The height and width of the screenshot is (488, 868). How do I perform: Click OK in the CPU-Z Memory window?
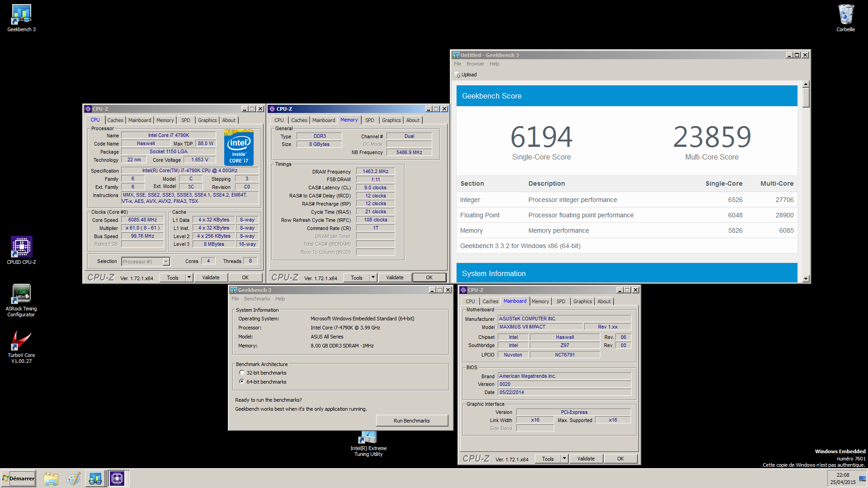tap(429, 277)
